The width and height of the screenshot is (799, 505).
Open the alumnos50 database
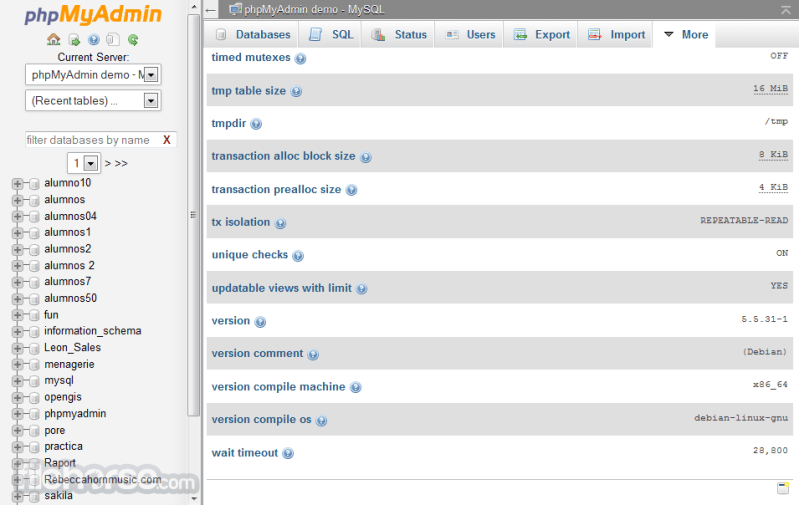(70, 298)
